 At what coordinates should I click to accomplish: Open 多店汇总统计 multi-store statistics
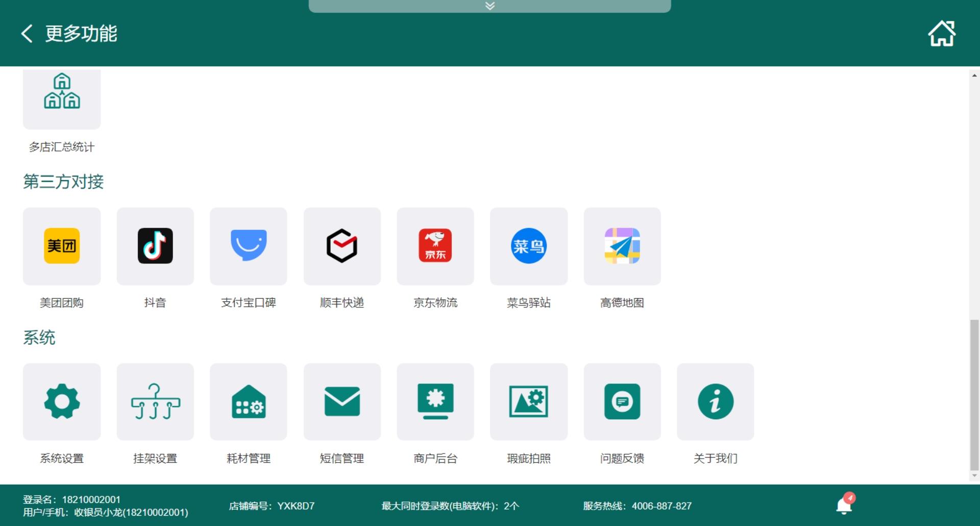[x=62, y=98]
